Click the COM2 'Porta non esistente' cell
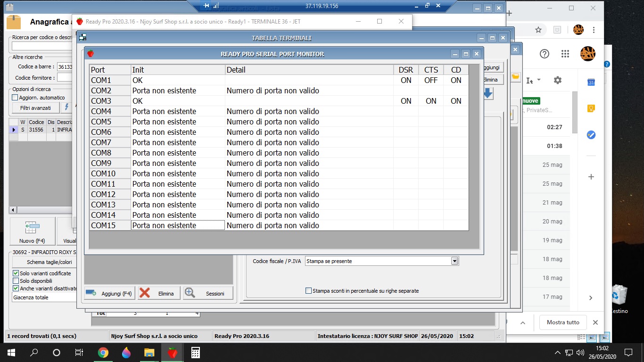This screenshot has height=362, width=644. coord(178,90)
